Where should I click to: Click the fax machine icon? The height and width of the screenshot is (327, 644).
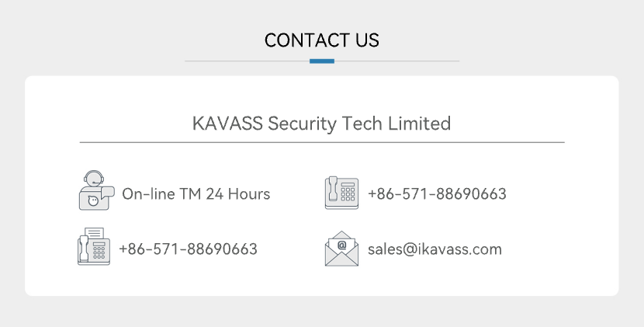click(x=94, y=246)
